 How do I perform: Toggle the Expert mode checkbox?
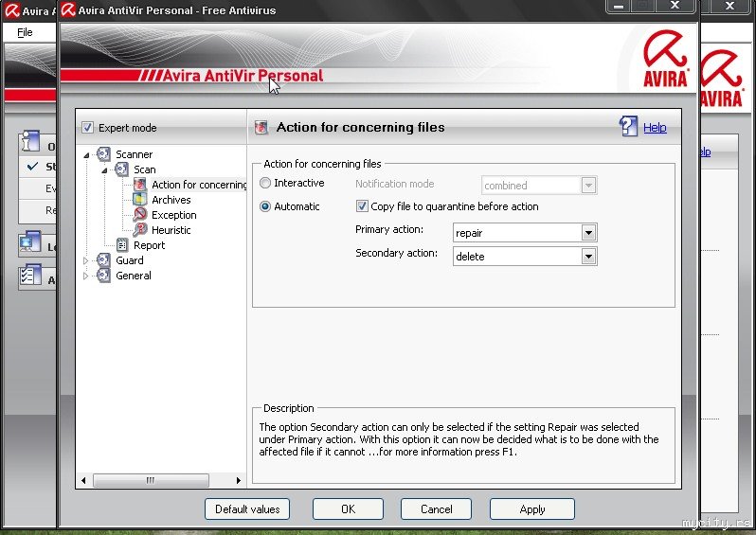(87, 128)
